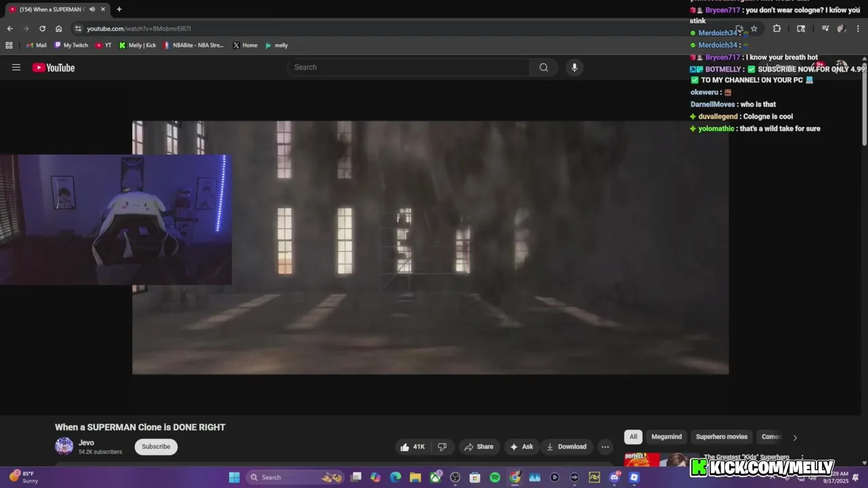Open the My Twitch bookmark
Screen dimensions: 868x488
point(71,45)
